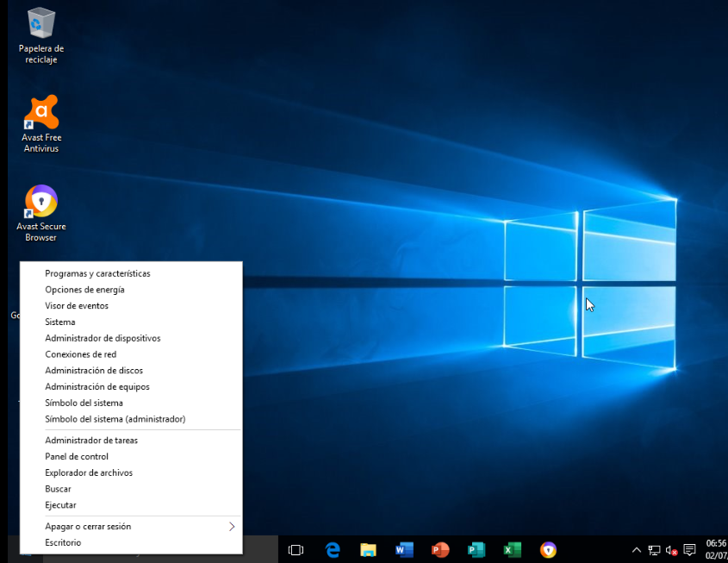Click Programas y características menu entry
The height and width of the screenshot is (563, 728).
(x=97, y=273)
